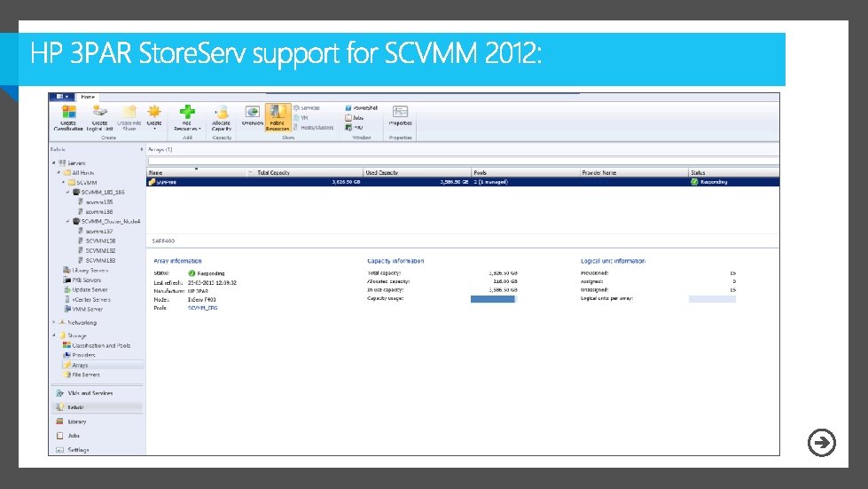Collapse the Fabric navigation pane arrow
This screenshot has width=868, height=489.
click(141, 149)
